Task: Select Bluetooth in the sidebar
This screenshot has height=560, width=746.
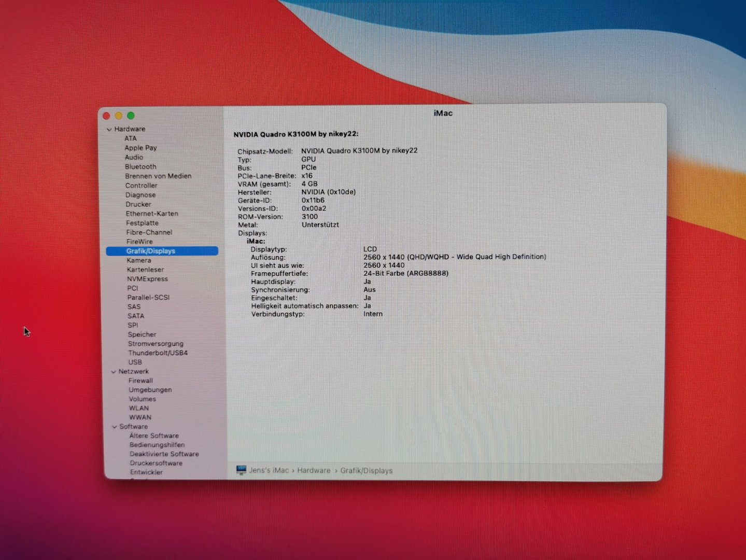Action: pos(140,166)
